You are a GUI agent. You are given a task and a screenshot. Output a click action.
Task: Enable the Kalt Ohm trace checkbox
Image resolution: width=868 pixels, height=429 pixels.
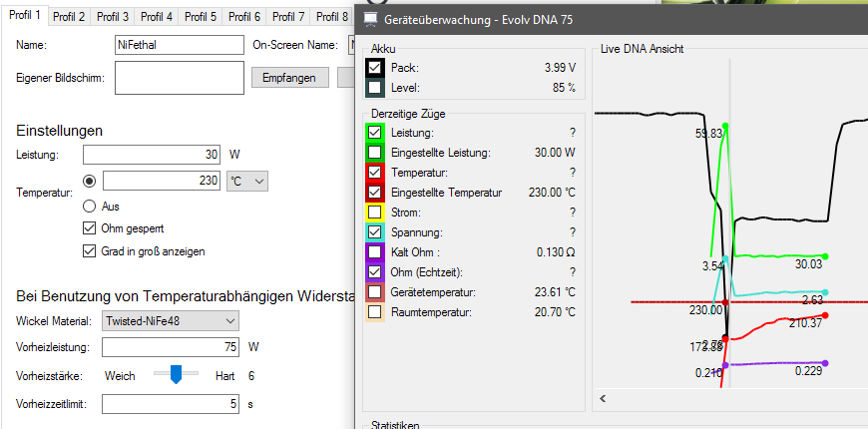point(375,252)
